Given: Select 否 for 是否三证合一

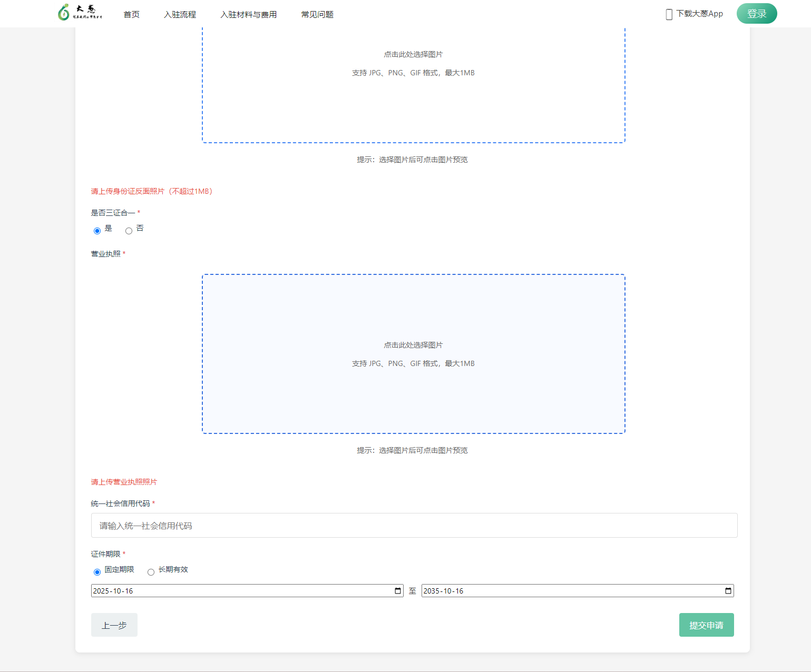Looking at the screenshot, I should click(129, 231).
